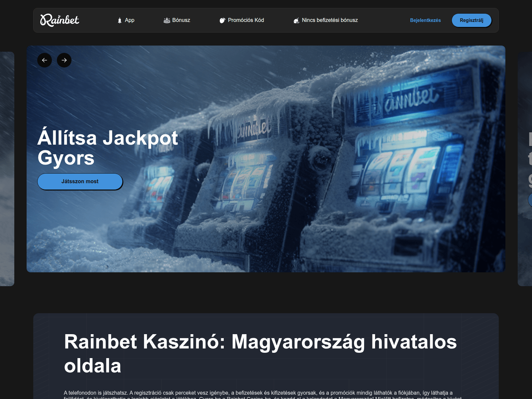Screen dimensions: 532x399
Task: Click the Promóciós Kód icon
Action: tap(222, 20)
